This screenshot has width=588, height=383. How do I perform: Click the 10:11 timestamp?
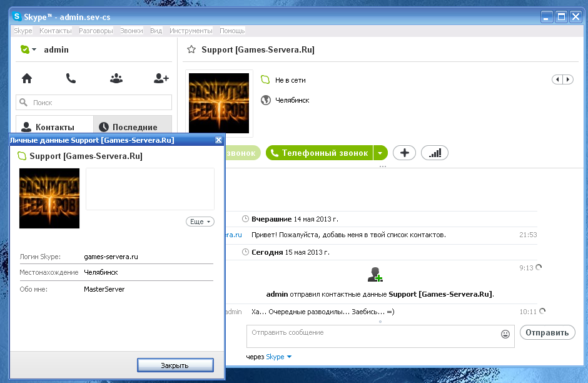(528, 312)
